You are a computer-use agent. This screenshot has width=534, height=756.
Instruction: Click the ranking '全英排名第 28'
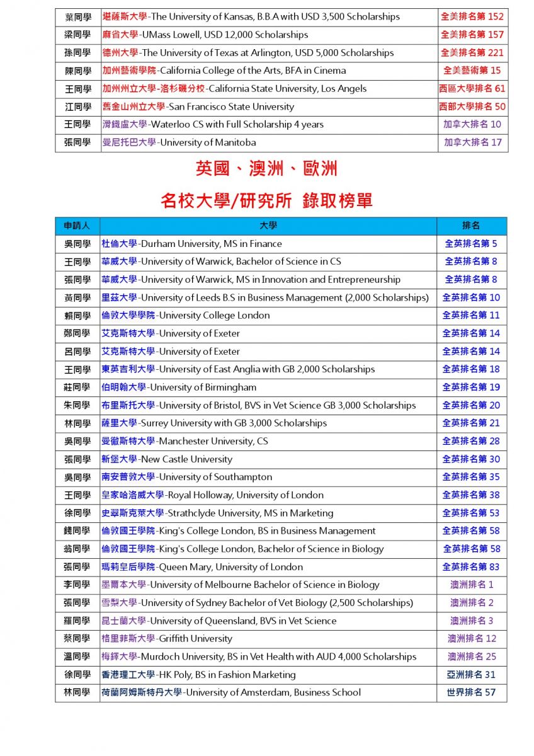(x=472, y=441)
